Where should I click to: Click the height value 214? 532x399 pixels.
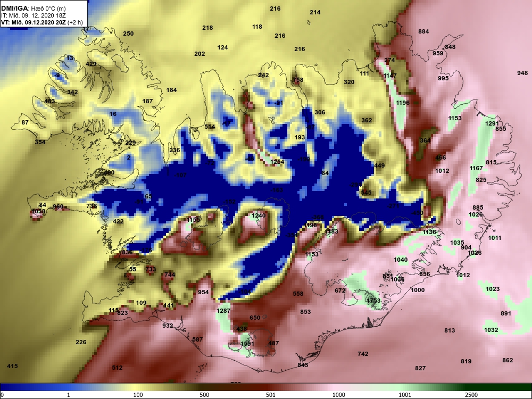(x=315, y=12)
